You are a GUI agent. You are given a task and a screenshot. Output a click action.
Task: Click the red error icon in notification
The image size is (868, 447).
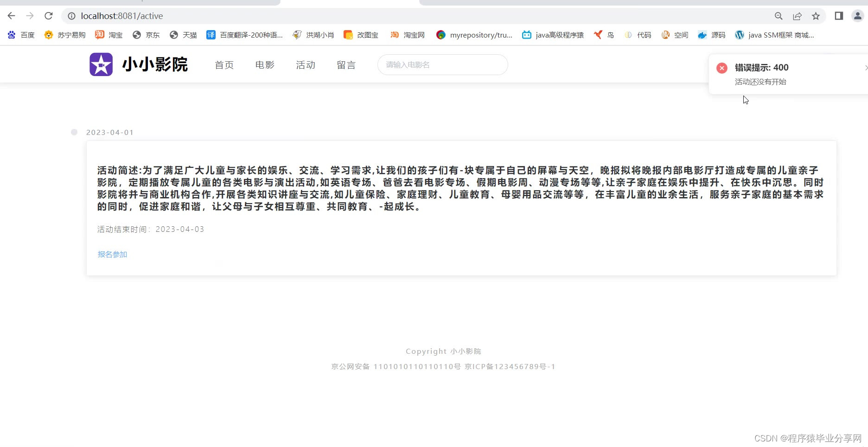click(722, 68)
